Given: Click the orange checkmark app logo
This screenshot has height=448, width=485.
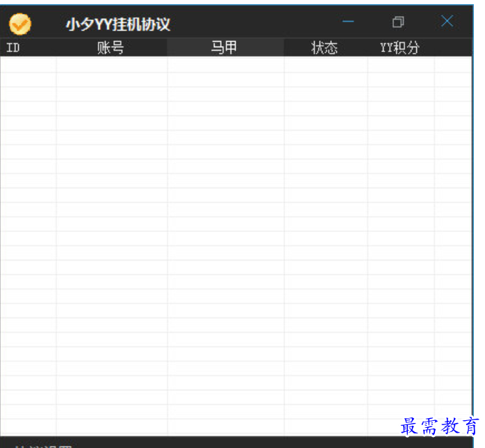Looking at the screenshot, I should [20, 24].
